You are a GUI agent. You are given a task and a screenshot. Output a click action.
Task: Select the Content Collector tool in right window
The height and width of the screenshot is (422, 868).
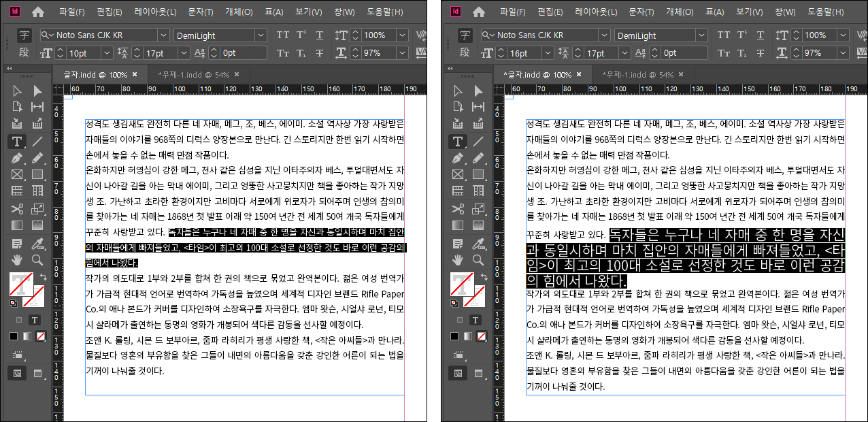coord(458,124)
